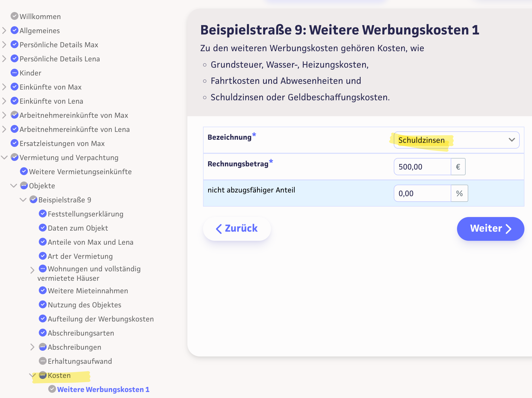Image resolution: width=532 pixels, height=398 pixels.
Task: Click the status icon next to Objekte
Action: coord(24,185)
